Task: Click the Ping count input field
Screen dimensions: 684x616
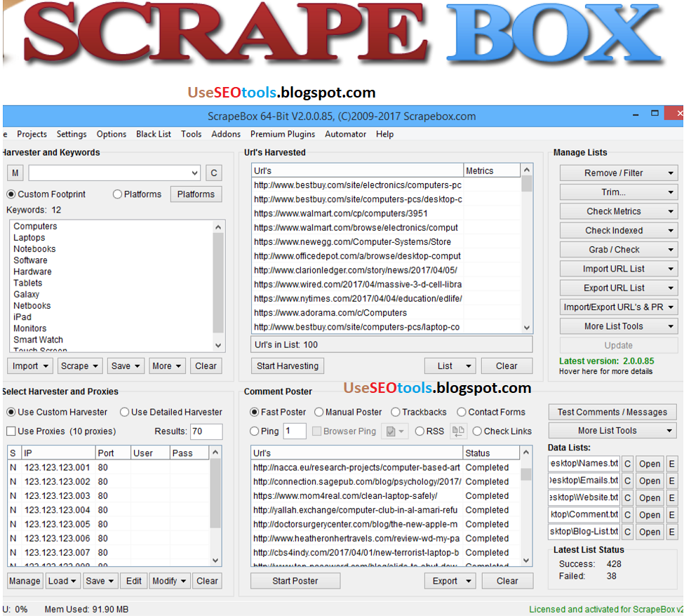Action: pyautogui.click(x=295, y=431)
